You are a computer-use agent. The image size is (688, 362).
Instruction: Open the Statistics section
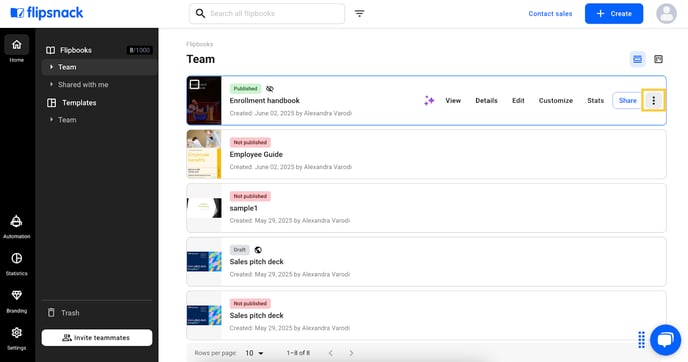[17, 264]
